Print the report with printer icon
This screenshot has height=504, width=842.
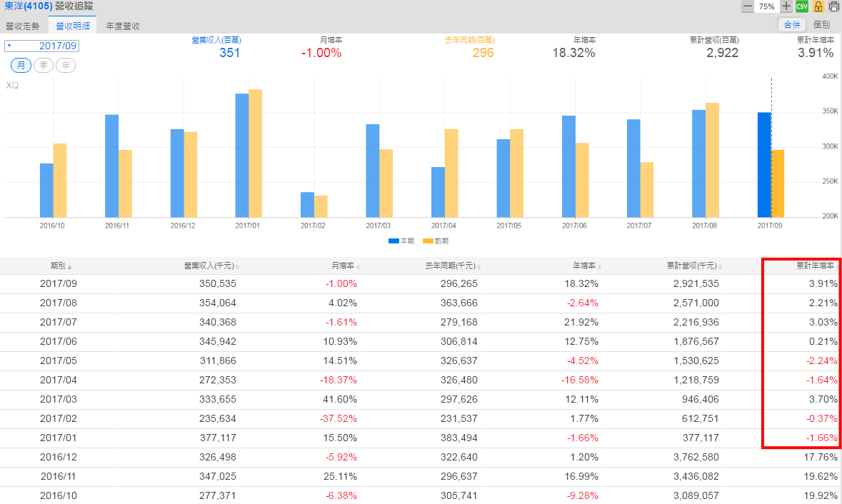point(834,6)
